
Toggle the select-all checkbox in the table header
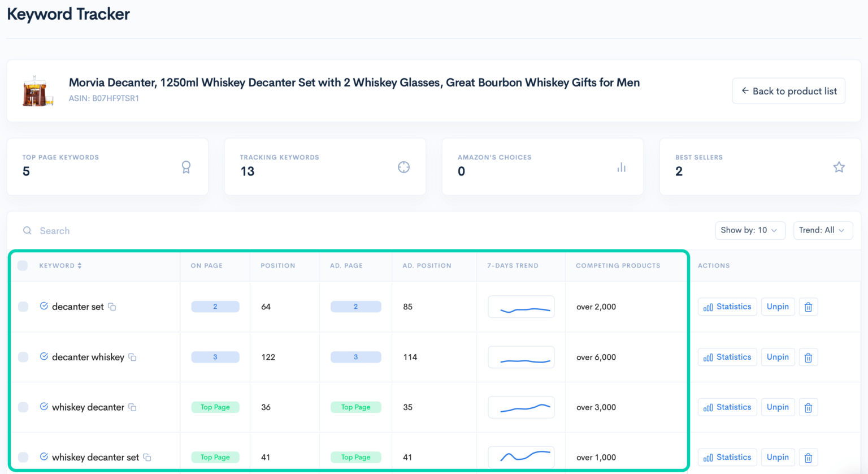[x=23, y=265]
